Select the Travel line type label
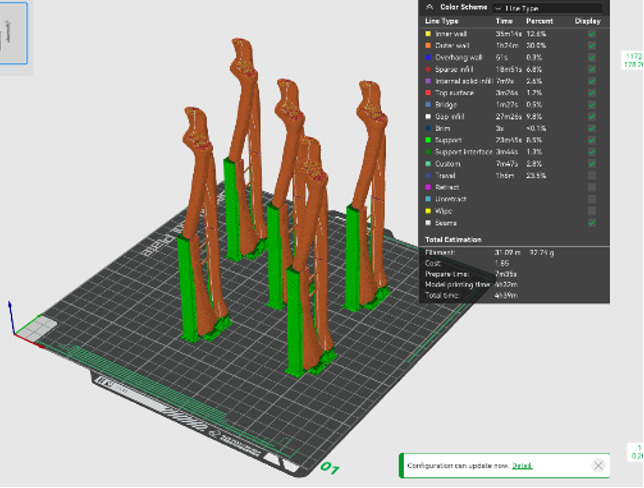Image resolution: width=644 pixels, height=488 pixels. click(x=445, y=175)
